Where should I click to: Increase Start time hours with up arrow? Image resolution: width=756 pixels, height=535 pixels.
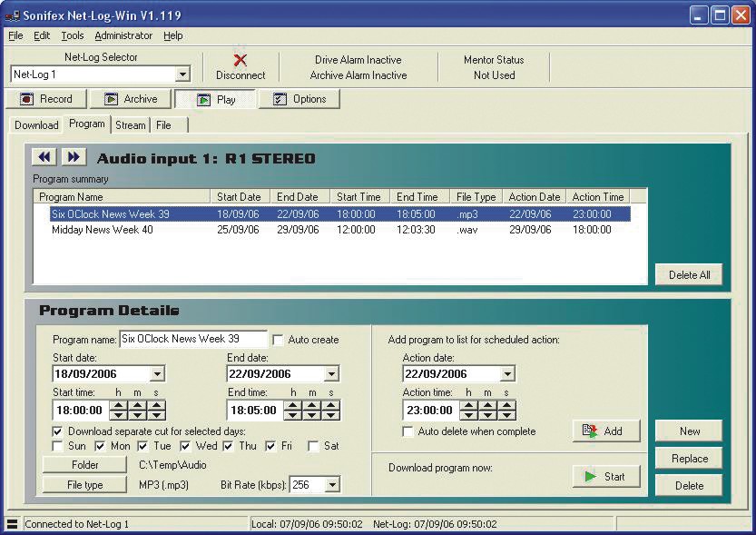119,405
